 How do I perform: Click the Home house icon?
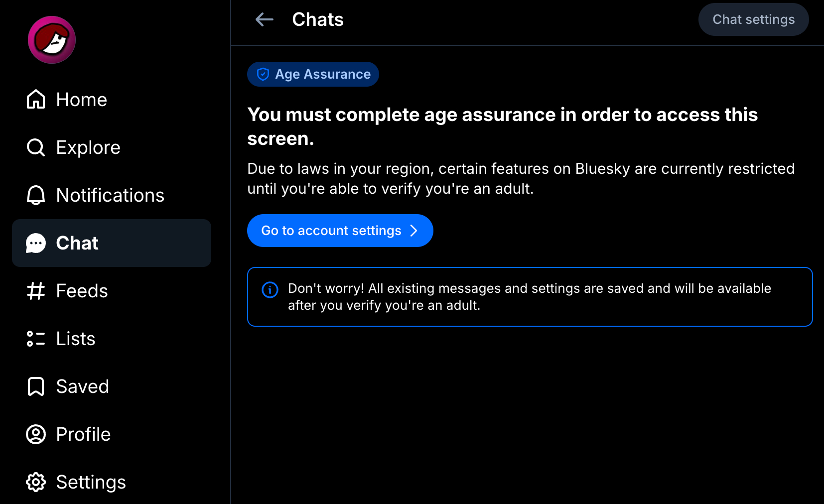click(36, 99)
